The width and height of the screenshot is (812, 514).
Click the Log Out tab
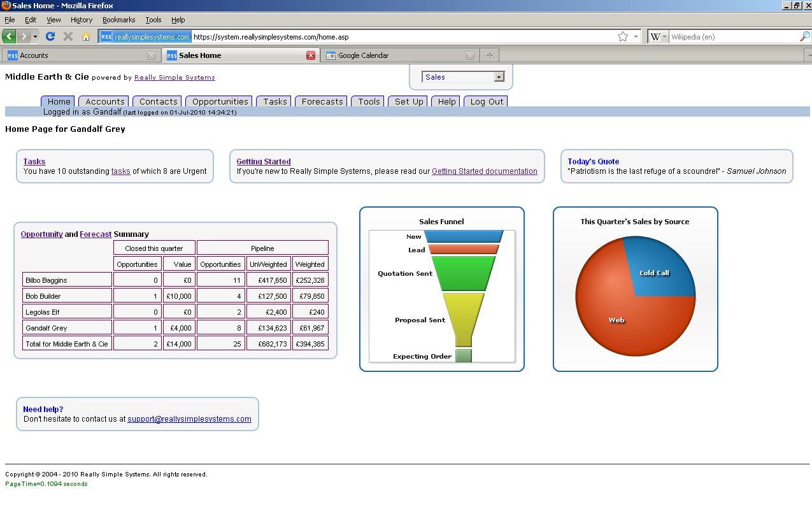click(x=487, y=101)
